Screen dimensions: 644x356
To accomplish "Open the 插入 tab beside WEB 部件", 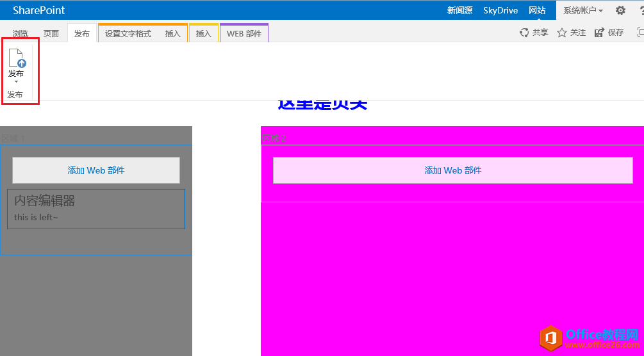I will tap(203, 34).
